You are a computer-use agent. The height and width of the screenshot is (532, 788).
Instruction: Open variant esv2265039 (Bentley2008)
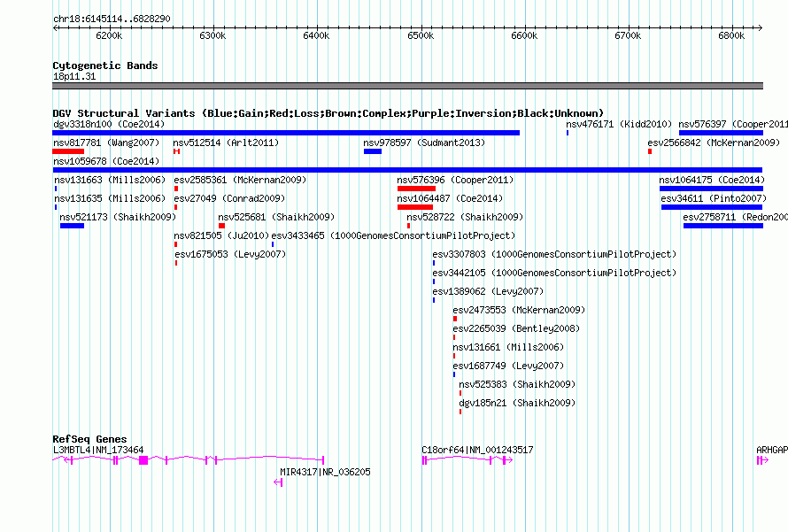pos(516,328)
